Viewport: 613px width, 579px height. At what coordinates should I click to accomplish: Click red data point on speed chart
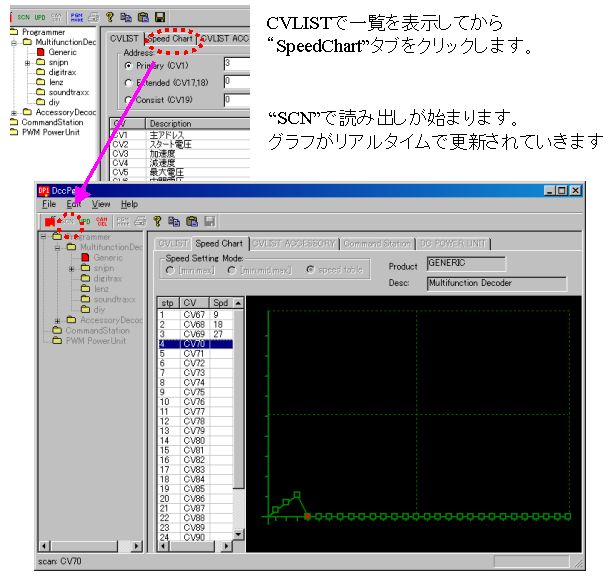tap(308, 517)
